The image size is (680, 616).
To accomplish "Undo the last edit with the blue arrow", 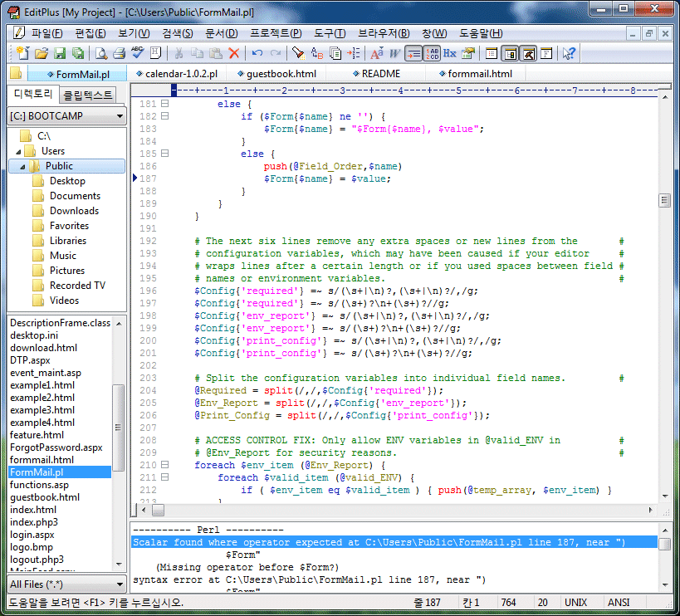I will coord(257,53).
